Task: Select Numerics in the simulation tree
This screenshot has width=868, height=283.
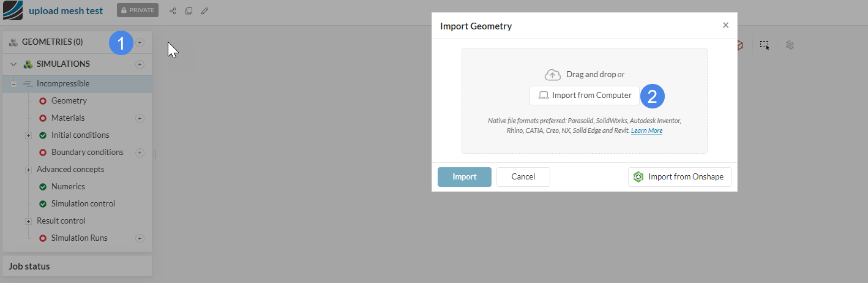Action: pos(68,187)
